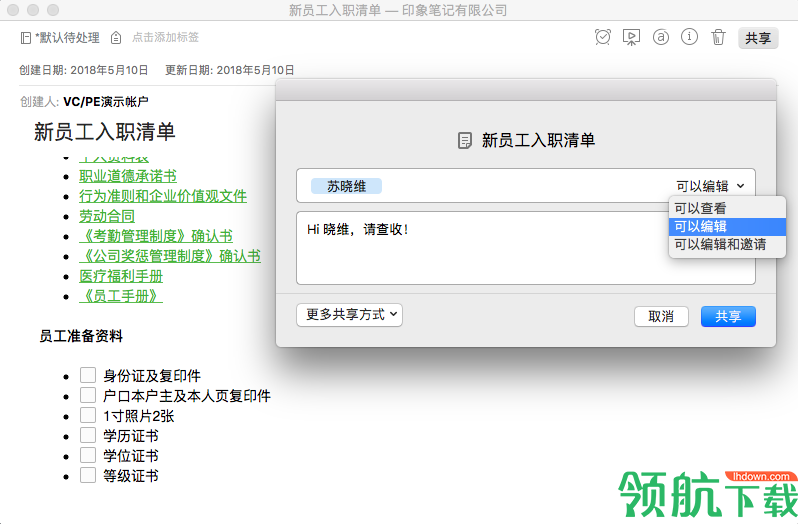Choose 可以编辑和邀请 permission option
Screen dimensions: 798x524
727,245
